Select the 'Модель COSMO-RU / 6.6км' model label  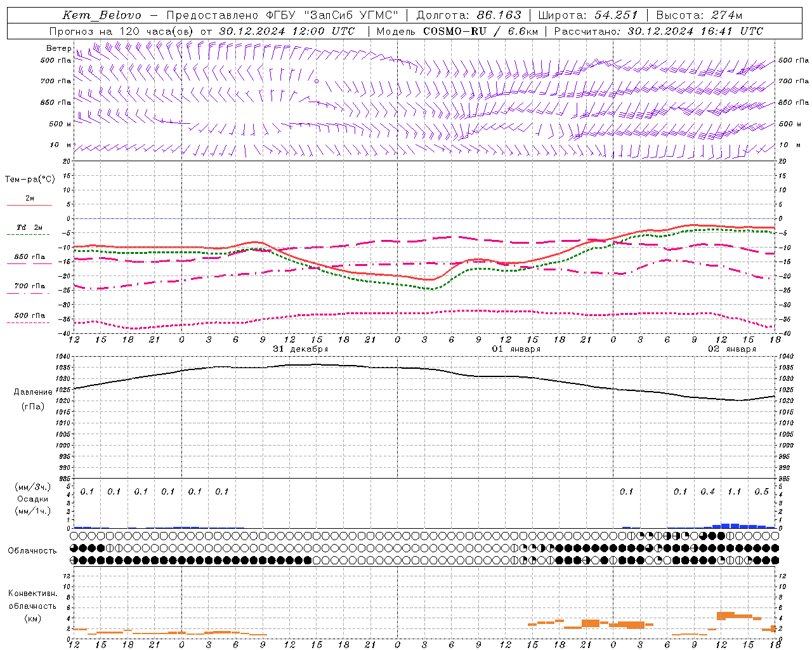pos(457,31)
